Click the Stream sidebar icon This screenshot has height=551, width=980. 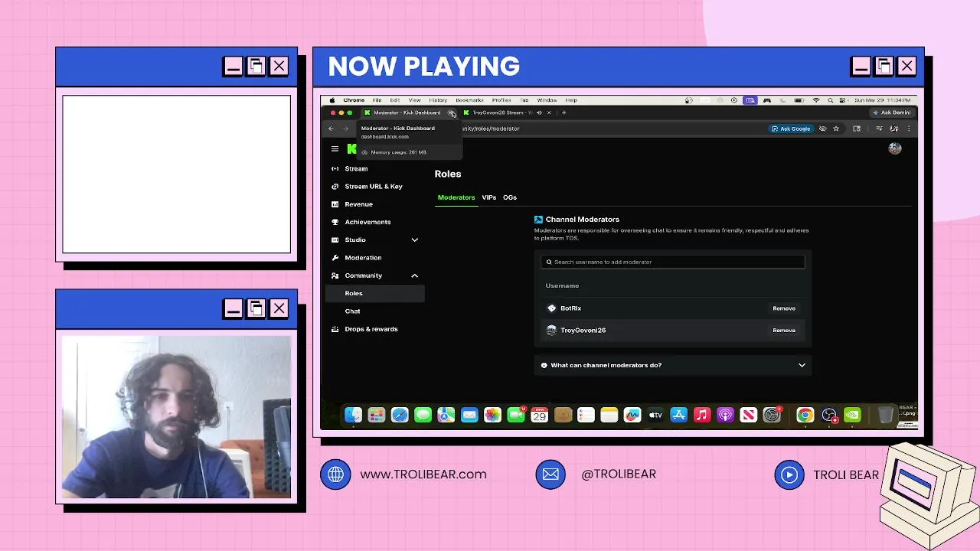click(x=335, y=168)
